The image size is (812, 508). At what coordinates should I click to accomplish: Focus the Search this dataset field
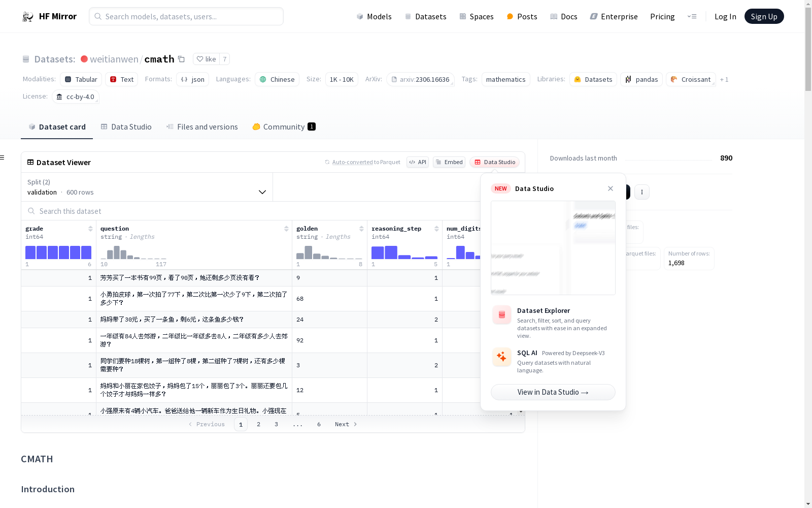coord(251,211)
